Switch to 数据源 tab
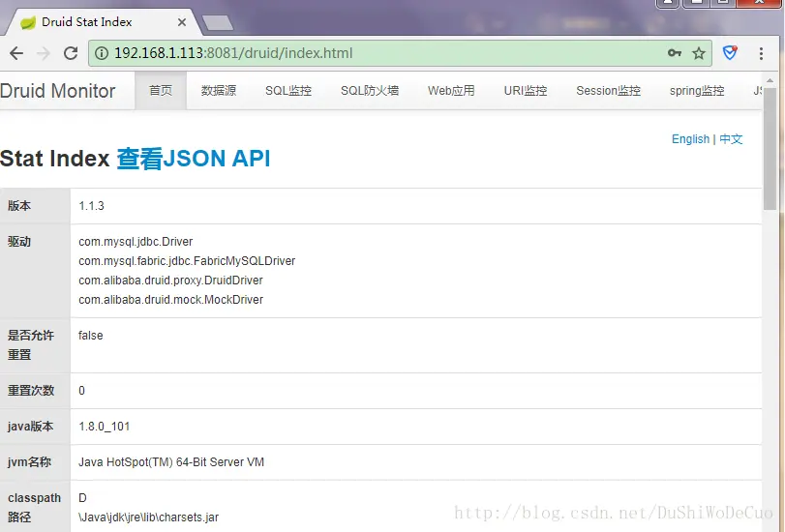Viewport: 785px width, 532px height. tap(219, 91)
